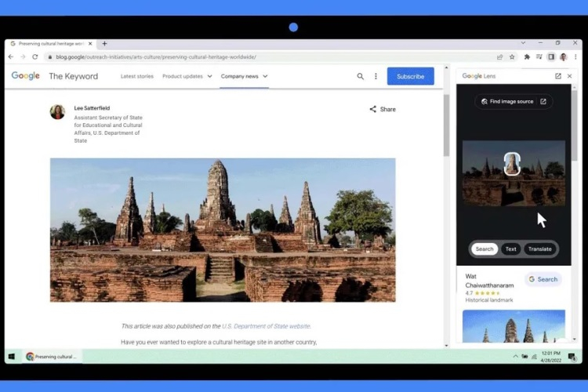Viewport: 588px width, 392px height.
Task: Reload the page
Action: [34, 57]
